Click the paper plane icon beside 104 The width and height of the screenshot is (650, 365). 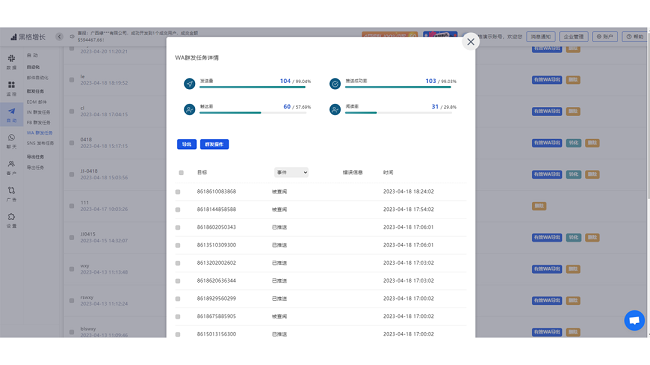189,84
